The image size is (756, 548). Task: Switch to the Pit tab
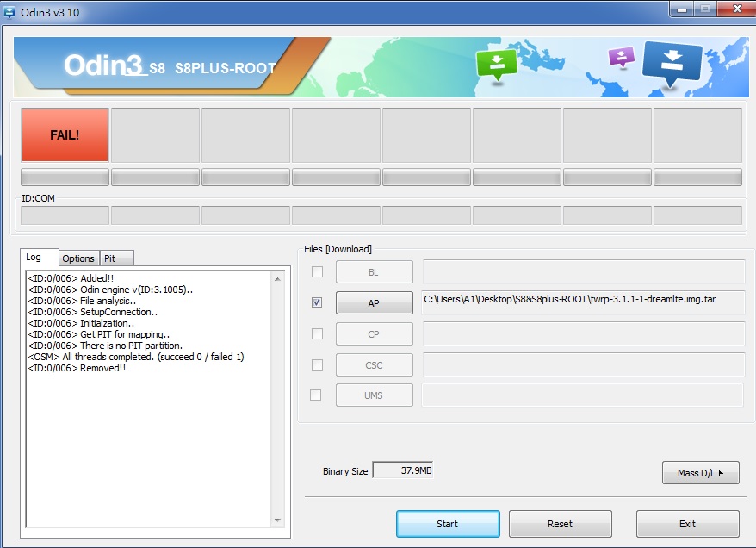[x=116, y=258]
